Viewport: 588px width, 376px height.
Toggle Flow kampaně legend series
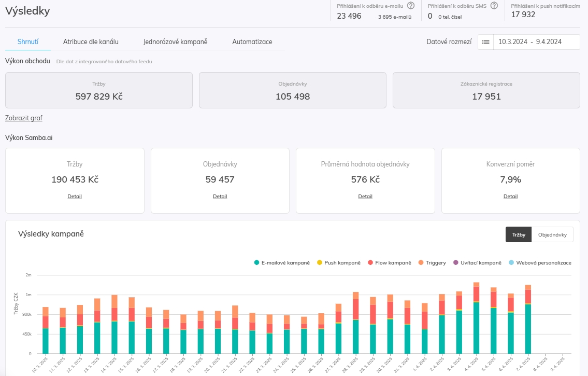point(390,263)
